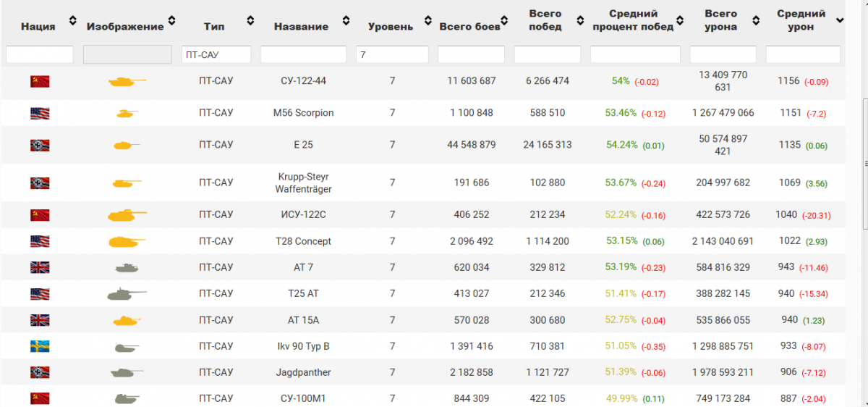Select the ИСУ-122С tank name
This screenshot has height=407, width=868.
coord(304,215)
